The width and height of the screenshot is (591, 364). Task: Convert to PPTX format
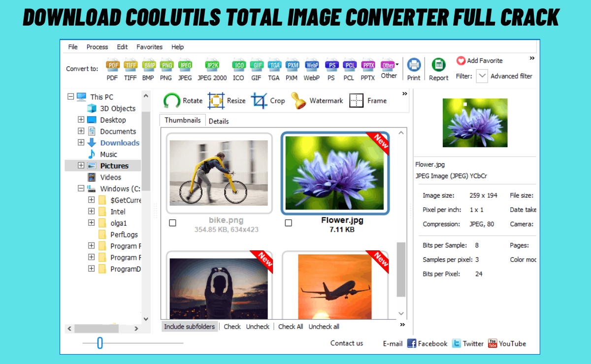click(368, 70)
